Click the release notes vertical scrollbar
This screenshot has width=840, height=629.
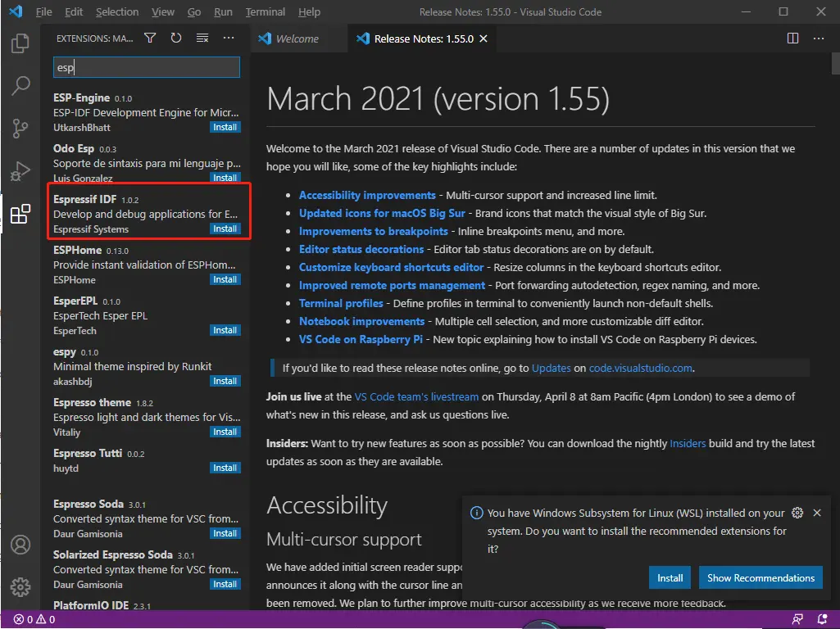[835, 64]
